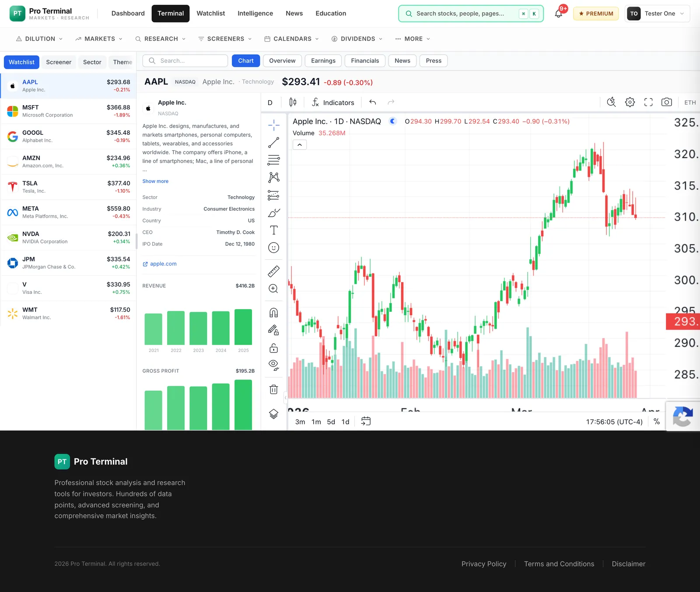Toggle ETH extended hours session
700x592 pixels.
point(690,102)
